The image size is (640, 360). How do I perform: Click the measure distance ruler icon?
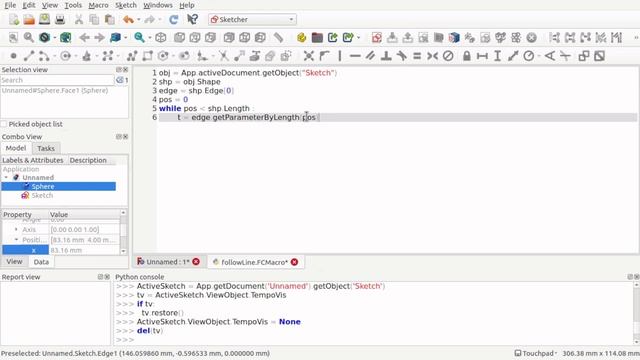[x=278, y=38]
